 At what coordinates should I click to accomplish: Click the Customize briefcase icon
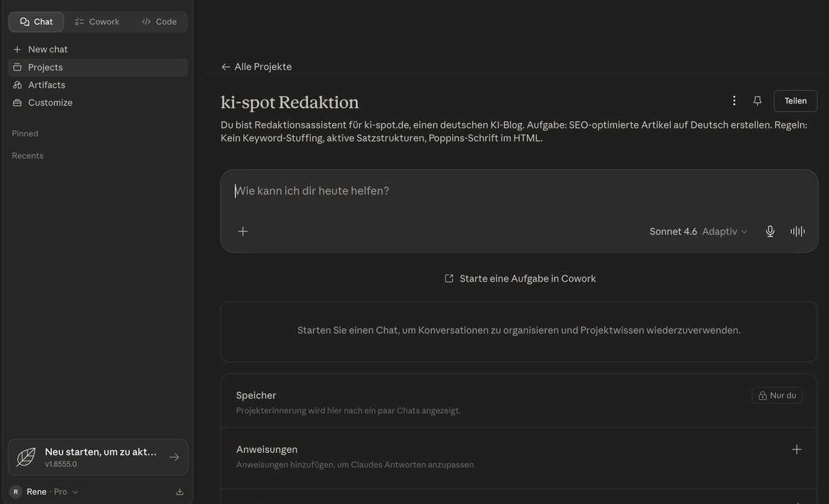click(17, 103)
